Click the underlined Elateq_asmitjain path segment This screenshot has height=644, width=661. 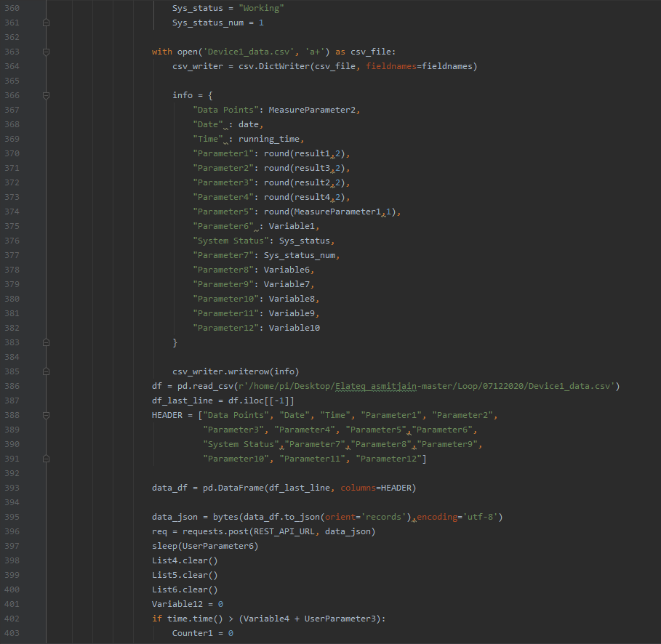376,386
